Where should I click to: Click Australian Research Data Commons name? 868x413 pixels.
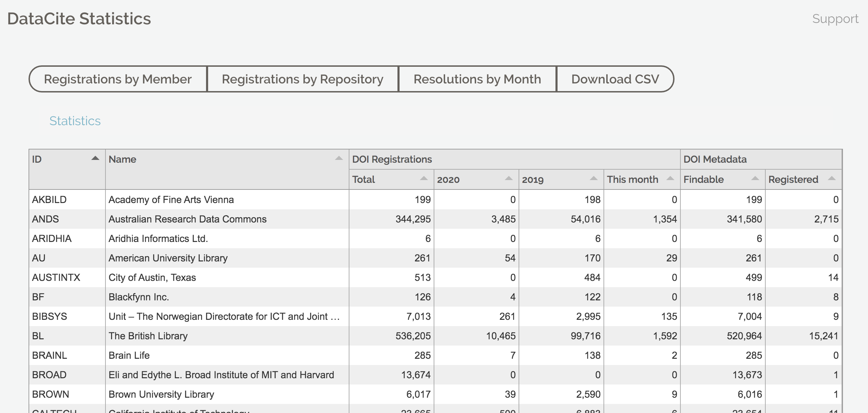click(188, 219)
